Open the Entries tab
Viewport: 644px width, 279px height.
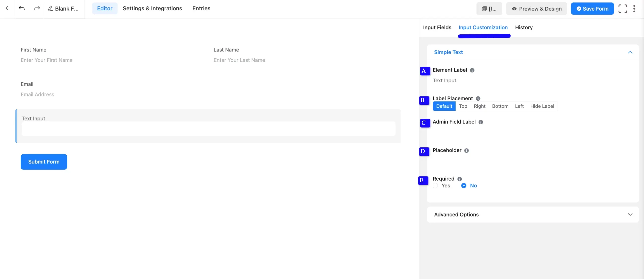click(201, 8)
